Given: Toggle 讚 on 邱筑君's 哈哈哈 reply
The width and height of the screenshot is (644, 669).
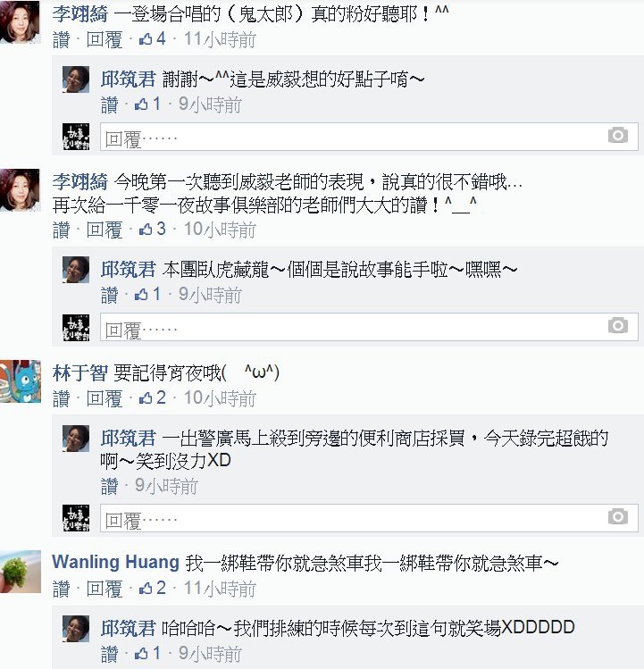Looking at the screenshot, I should click(x=109, y=654).
